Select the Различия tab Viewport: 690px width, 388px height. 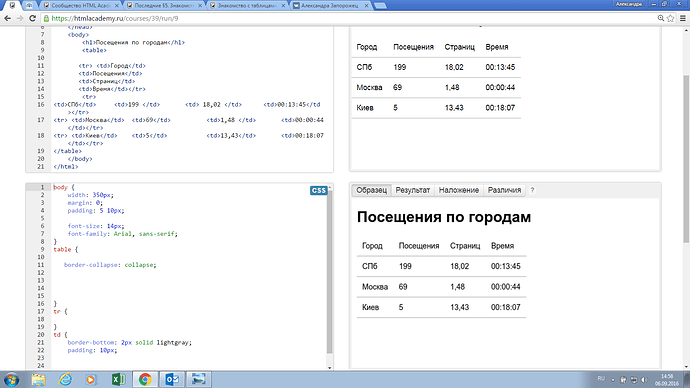point(504,190)
